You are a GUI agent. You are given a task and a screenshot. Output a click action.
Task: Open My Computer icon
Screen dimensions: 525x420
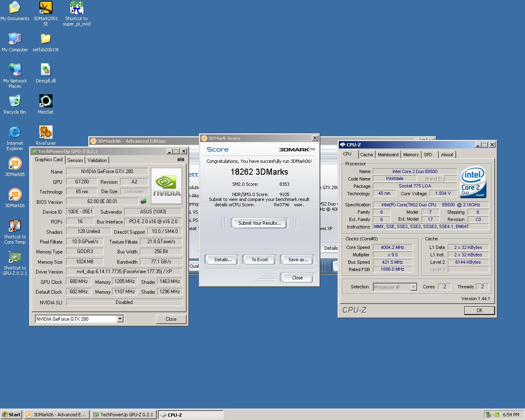(x=15, y=42)
